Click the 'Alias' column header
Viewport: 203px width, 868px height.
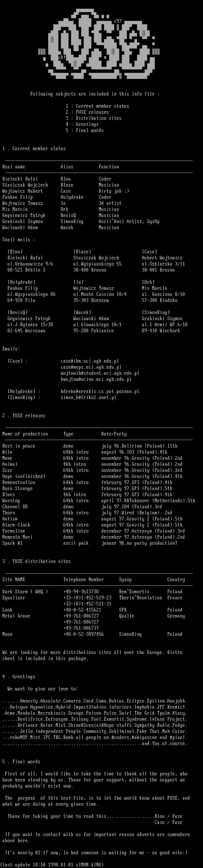(x=67, y=167)
